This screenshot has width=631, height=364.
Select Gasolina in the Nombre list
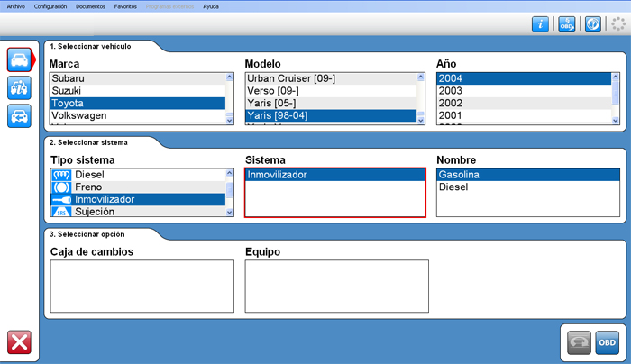(x=528, y=175)
